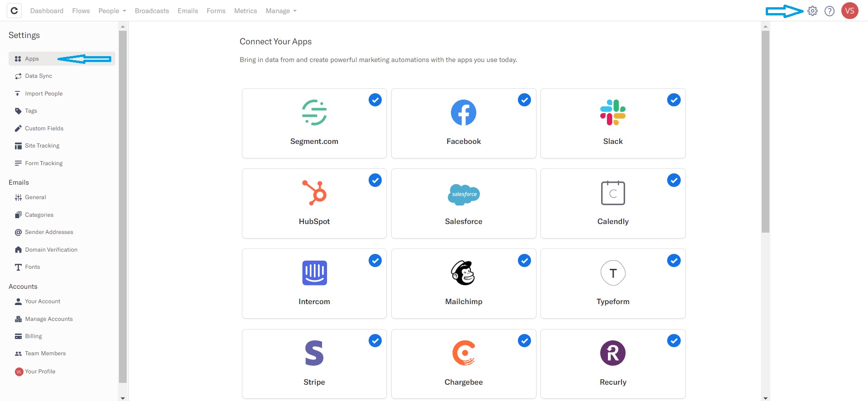Click the Sender Addresses at-sign icon
The width and height of the screenshot is (868, 401).
[x=18, y=232]
